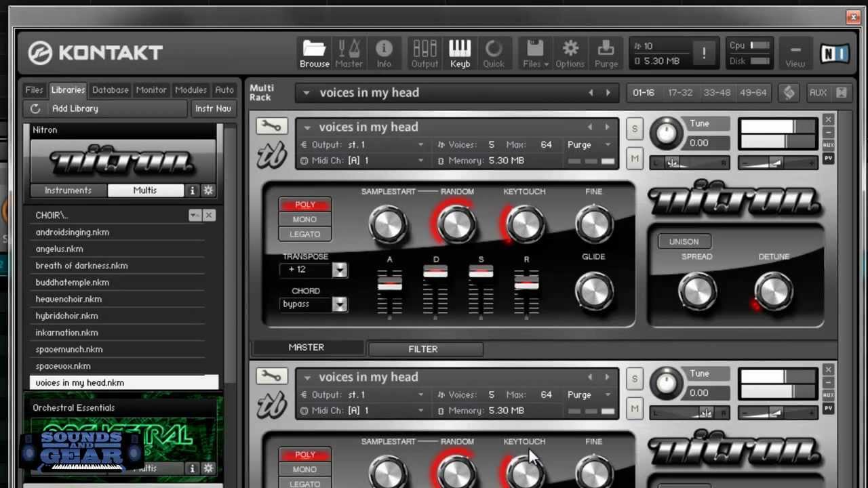Click the exclamation panic button
868x488 pixels.
click(704, 53)
